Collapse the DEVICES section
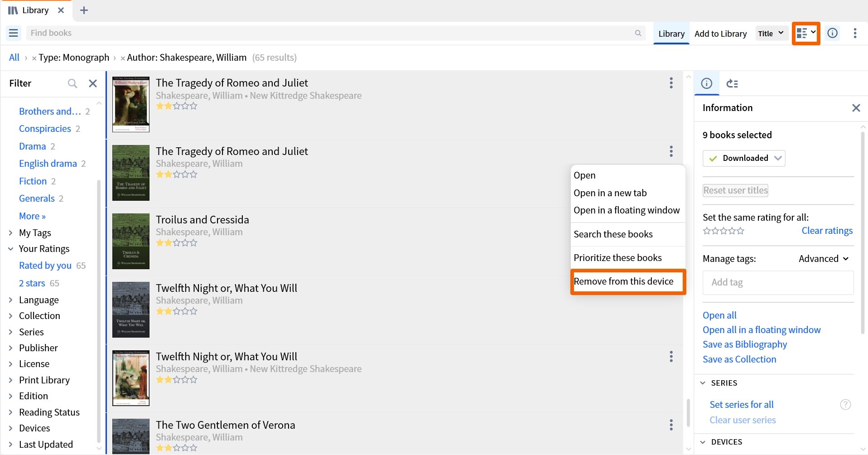The width and height of the screenshot is (868, 455). click(x=703, y=442)
